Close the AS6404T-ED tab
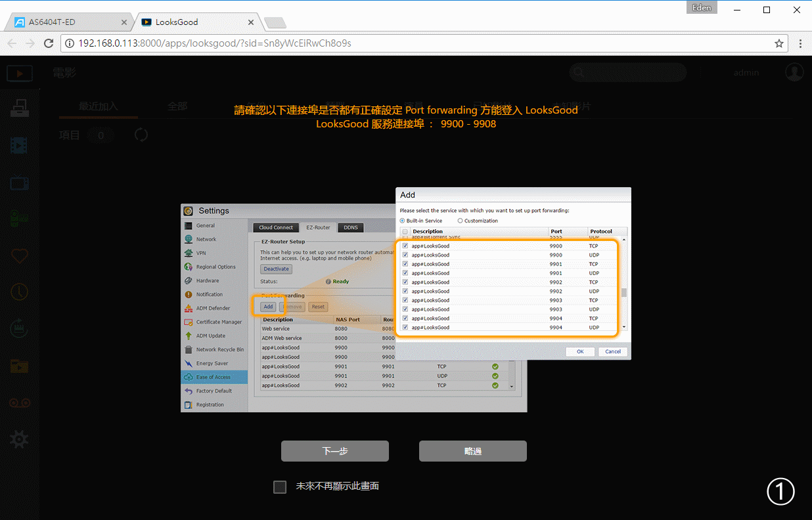 pyautogui.click(x=124, y=22)
